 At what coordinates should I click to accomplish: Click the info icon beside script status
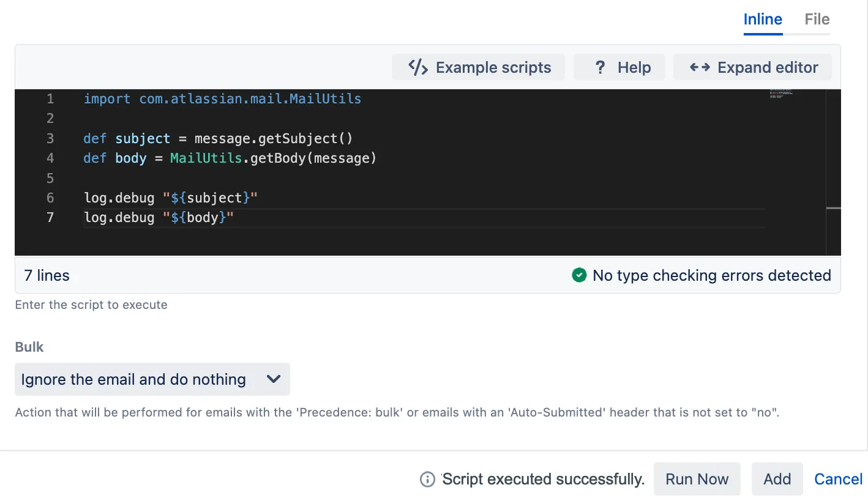(x=427, y=480)
